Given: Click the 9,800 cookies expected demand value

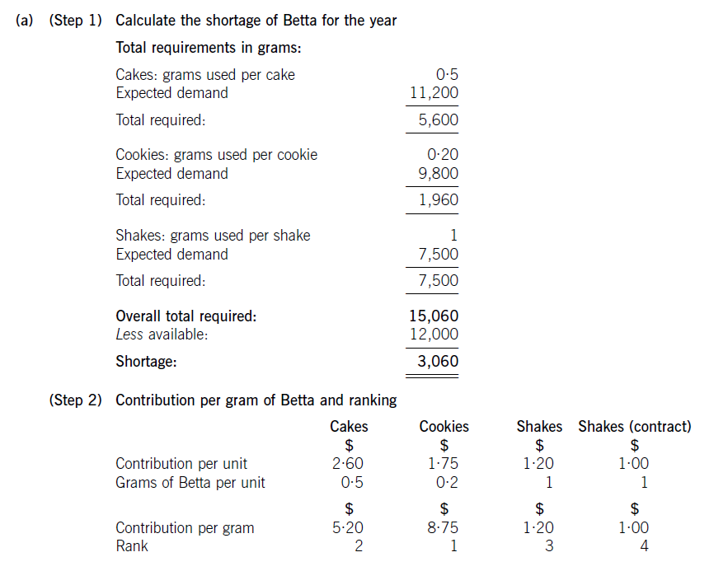Looking at the screenshot, I should 439,173.
